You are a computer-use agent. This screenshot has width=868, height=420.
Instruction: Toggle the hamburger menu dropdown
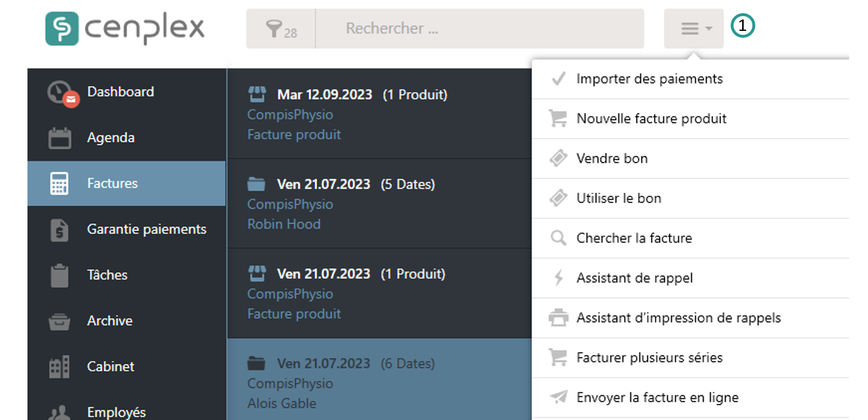[693, 29]
